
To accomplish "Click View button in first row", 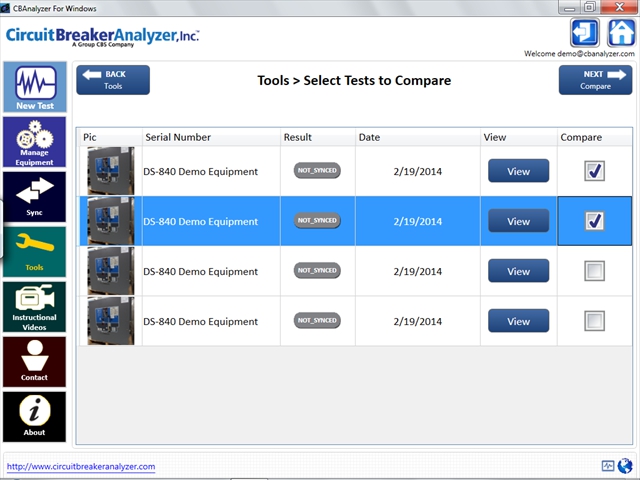I will click(518, 171).
